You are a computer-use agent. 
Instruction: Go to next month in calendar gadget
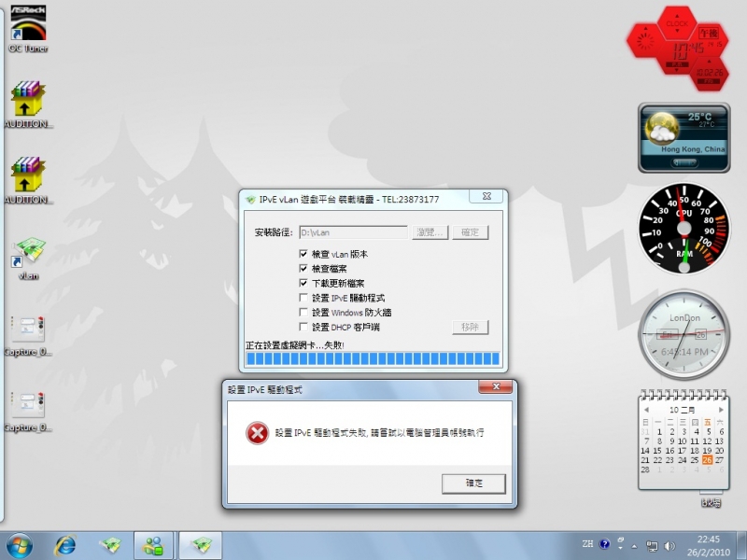[721, 410]
